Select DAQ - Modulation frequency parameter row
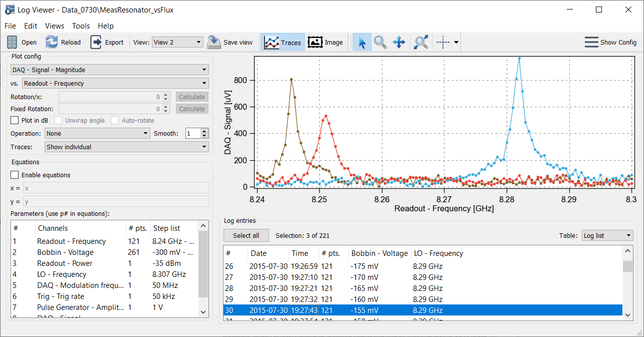The width and height of the screenshot is (644, 337). 105,285
